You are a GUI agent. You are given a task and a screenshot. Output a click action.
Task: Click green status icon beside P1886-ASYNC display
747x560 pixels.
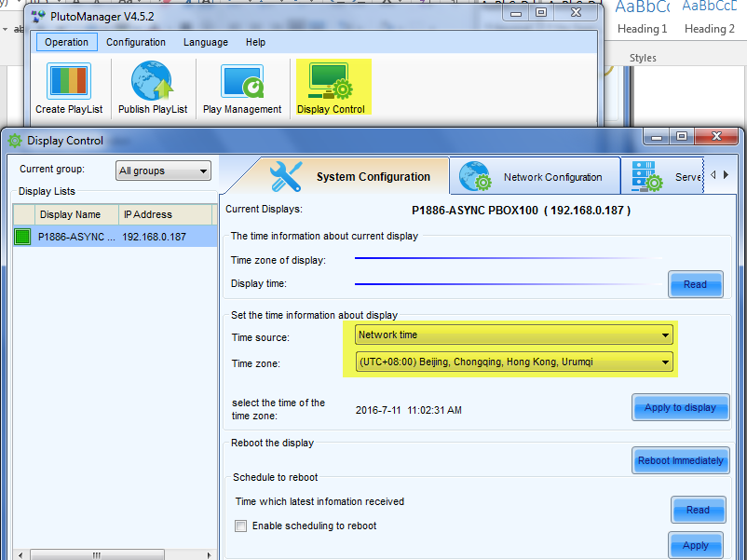click(22, 237)
